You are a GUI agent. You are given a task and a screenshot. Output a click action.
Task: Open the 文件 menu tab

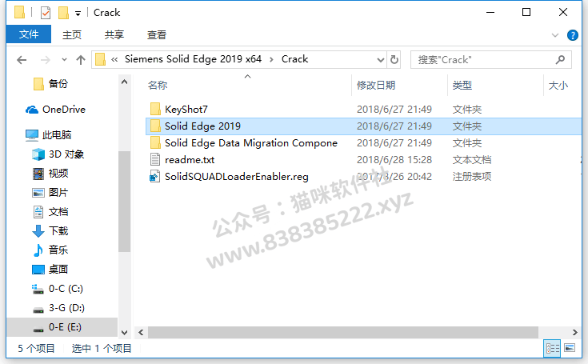click(29, 34)
